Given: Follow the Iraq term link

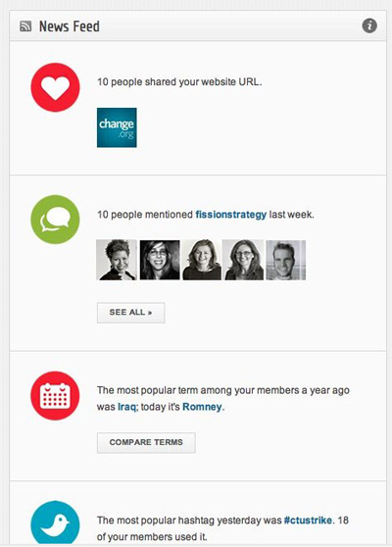Looking at the screenshot, I should click(x=126, y=407).
